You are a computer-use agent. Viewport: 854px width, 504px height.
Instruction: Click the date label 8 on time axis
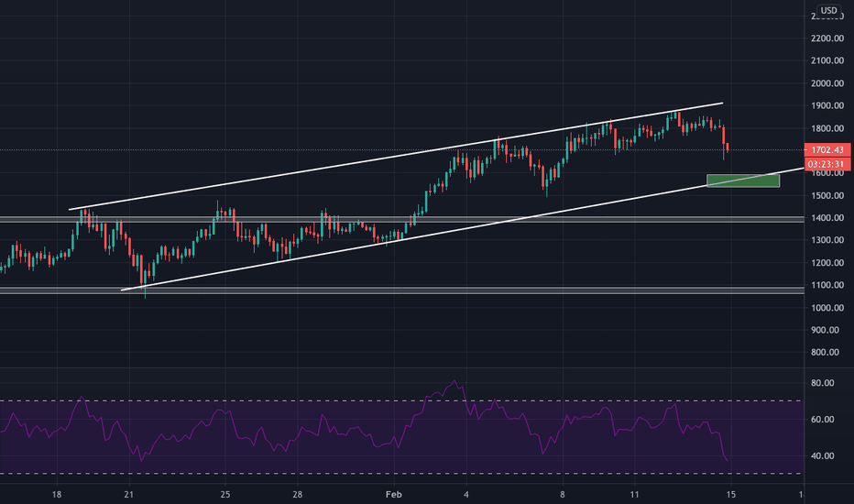563,495
